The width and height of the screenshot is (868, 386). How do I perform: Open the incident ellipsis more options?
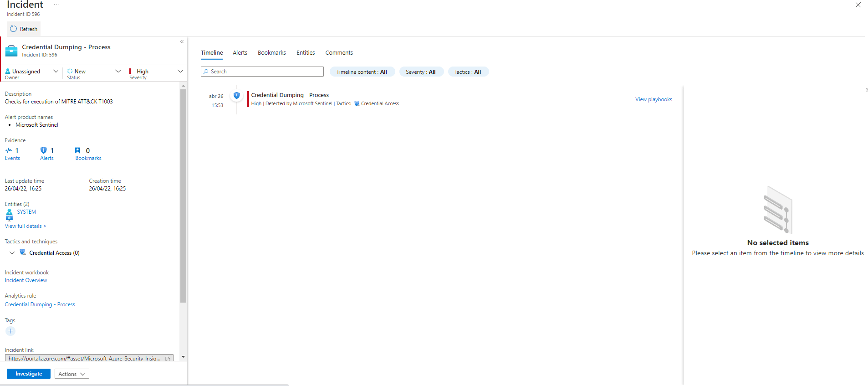pyautogui.click(x=56, y=5)
